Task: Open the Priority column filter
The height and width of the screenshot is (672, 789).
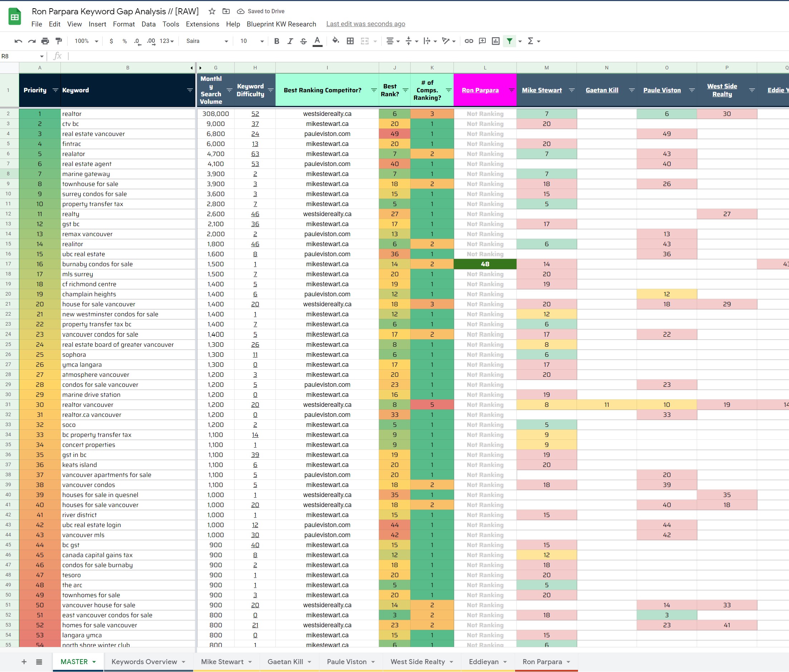Action: point(55,90)
